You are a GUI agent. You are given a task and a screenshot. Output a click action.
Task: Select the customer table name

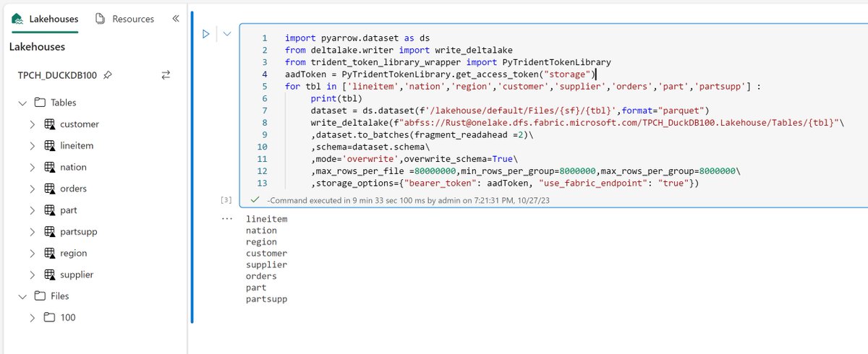click(x=80, y=124)
